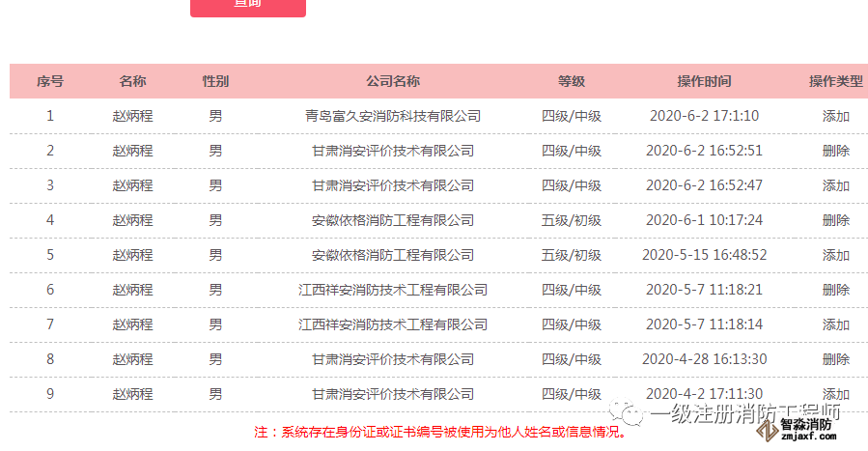
Task: Select 安徽依格消防工程有限公司 in row 4
Action: click(393, 220)
